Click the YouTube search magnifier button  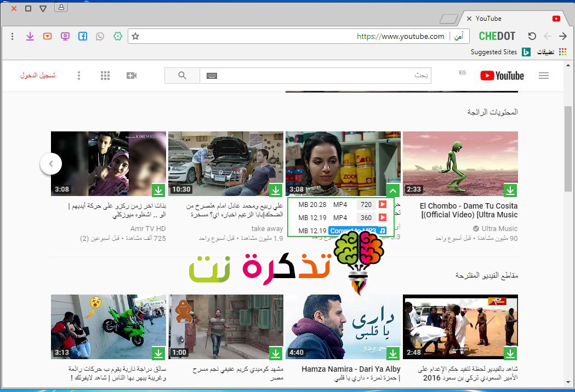click(x=182, y=76)
